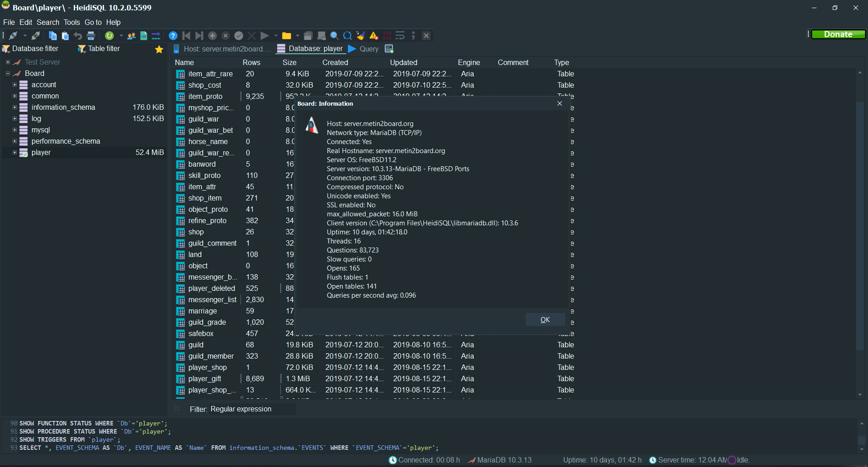Viewport: 868px width, 467px height.
Task: Switch to the Query tab
Action: pyautogui.click(x=364, y=49)
